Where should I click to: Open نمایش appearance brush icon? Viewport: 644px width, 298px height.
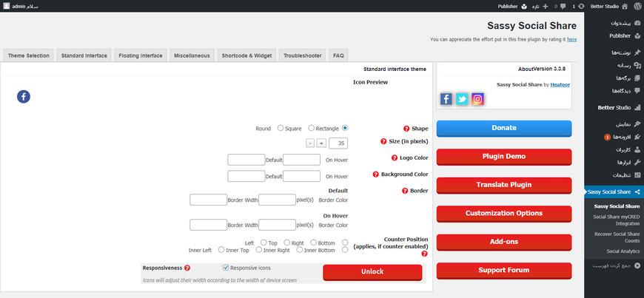637,124
